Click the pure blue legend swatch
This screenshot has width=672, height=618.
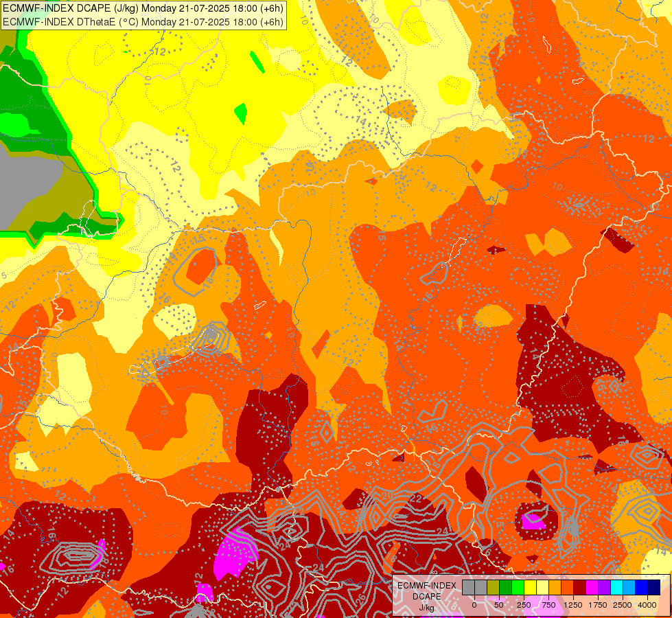point(642,587)
